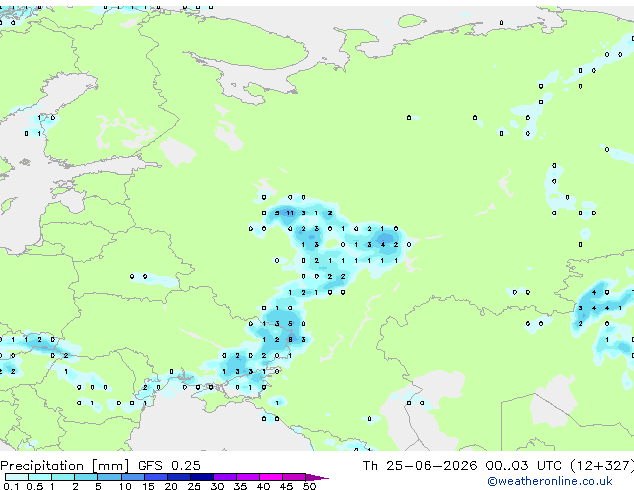Pick the 20–25 mm dark blue swatch
Screen dimensions: 634x490
coord(179,477)
